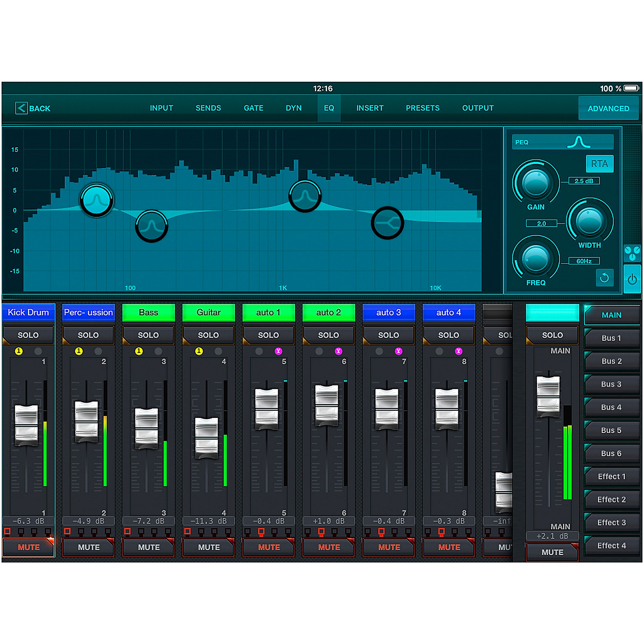Image resolution: width=644 pixels, height=644 pixels.
Task: Tap the pink Y indicator on channel 5
Action: tap(279, 351)
